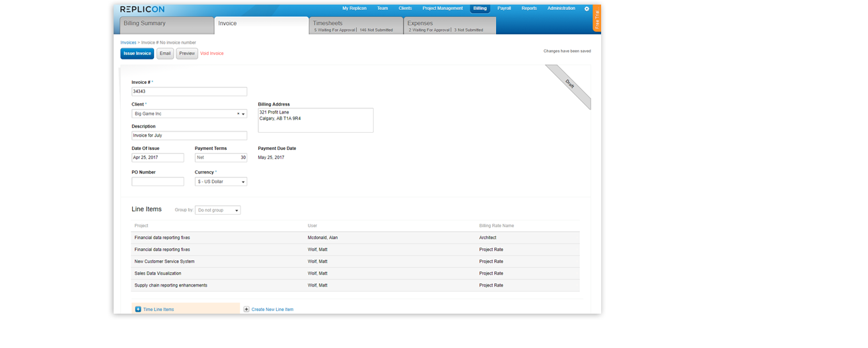Click the Architect billing rate cell
The height and width of the screenshot is (348, 868).
coord(488,238)
